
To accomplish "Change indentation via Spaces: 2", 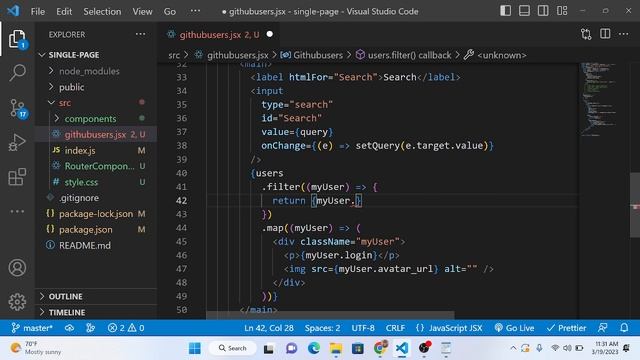I will (x=322, y=328).
